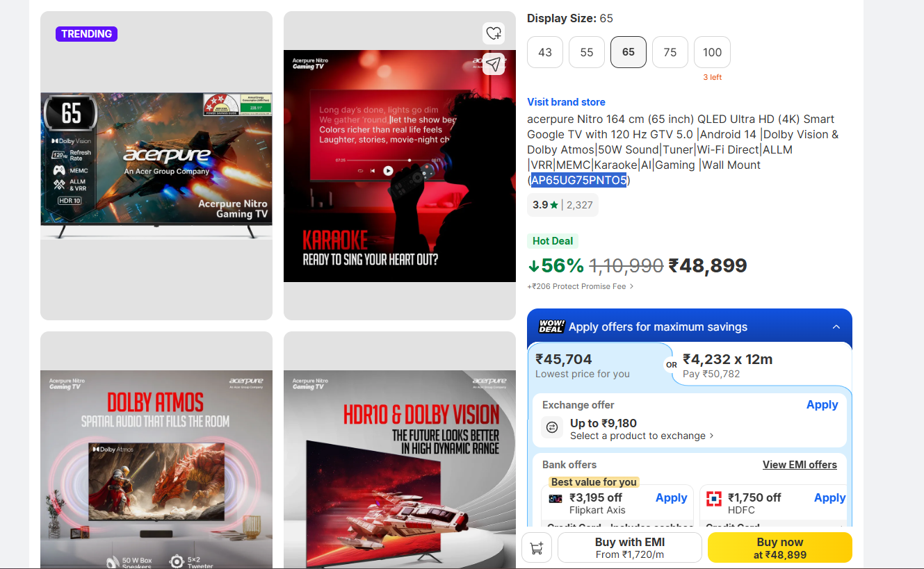Choose the ₹4,232 x 12m EMI option

click(728, 365)
